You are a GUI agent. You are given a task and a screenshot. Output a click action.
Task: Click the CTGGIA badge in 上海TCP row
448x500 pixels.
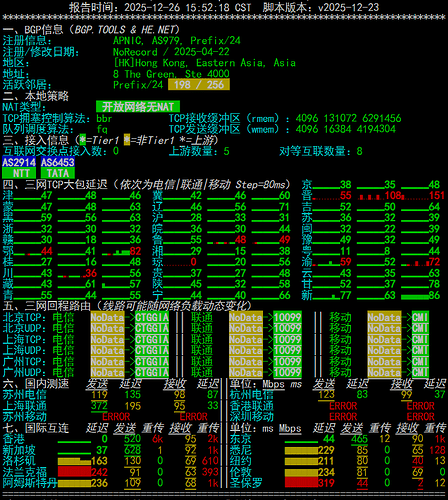tap(152, 339)
